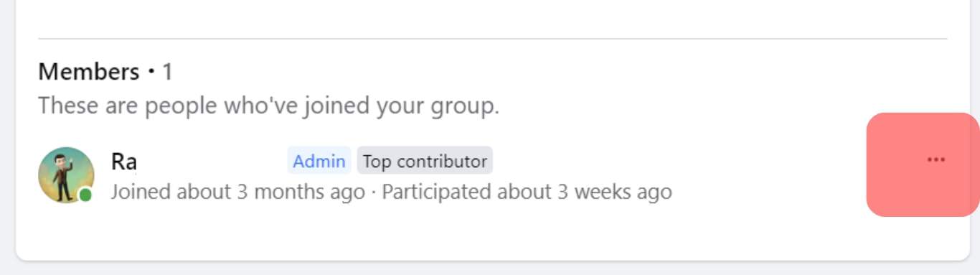Click the red highlighted area around the ellipsis
This screenshot has width=980, height=275.
(x=923, y=164)
